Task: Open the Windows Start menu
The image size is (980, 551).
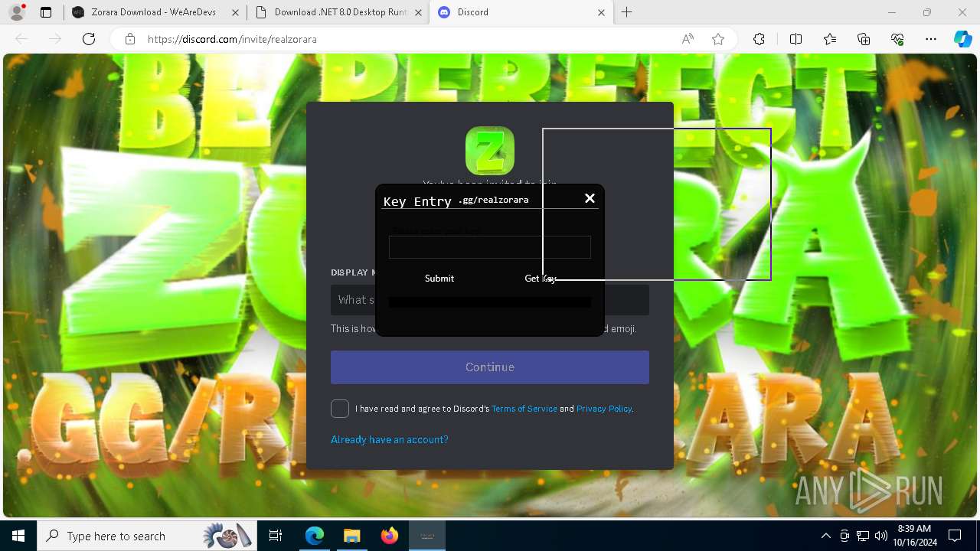Action: (x=18, y=536)
